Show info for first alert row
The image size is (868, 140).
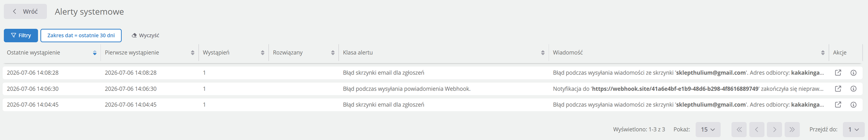(854, 73)
